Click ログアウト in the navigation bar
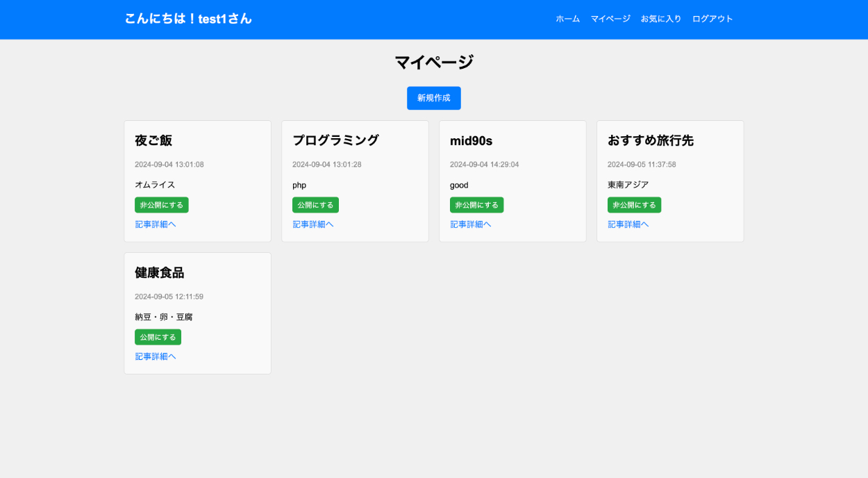The image size is (868, 478). (x=712, y=19)
